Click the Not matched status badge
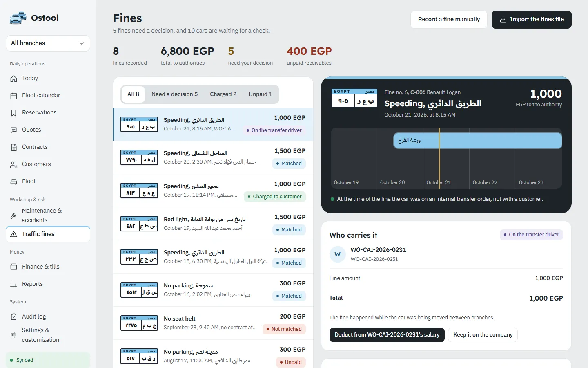This screenshot has width=588, height=368. point(284,329)
